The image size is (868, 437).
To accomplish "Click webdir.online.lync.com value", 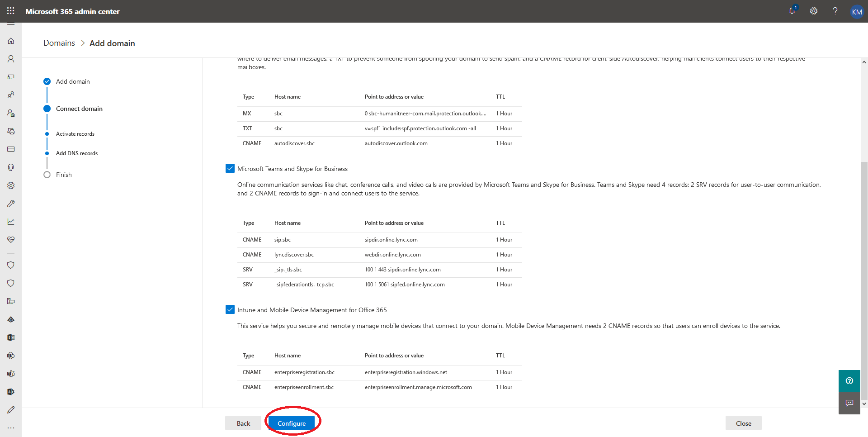I will click(x=393, y=255).
